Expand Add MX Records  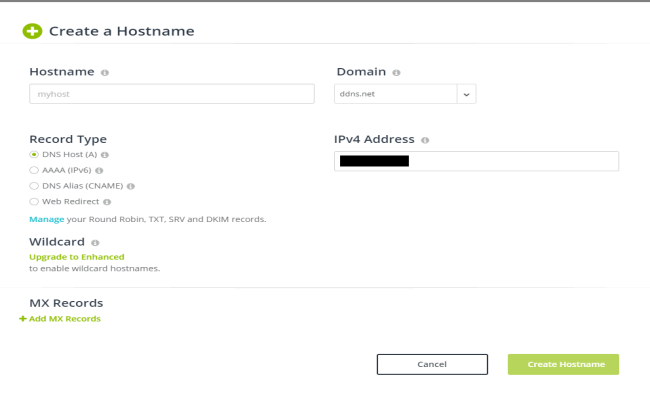60,319
